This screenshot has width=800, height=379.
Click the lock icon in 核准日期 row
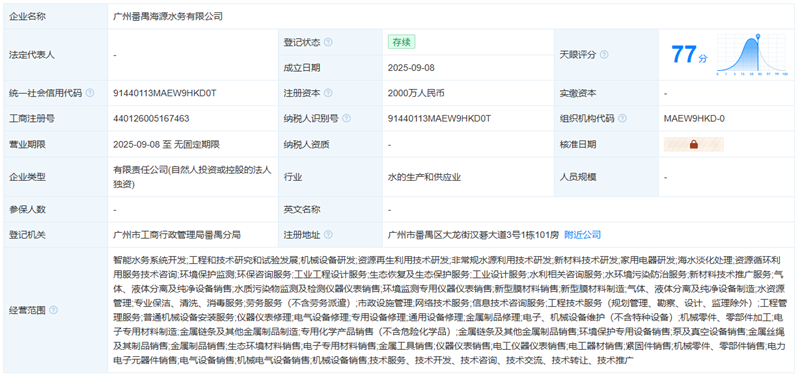coord(693,144)
